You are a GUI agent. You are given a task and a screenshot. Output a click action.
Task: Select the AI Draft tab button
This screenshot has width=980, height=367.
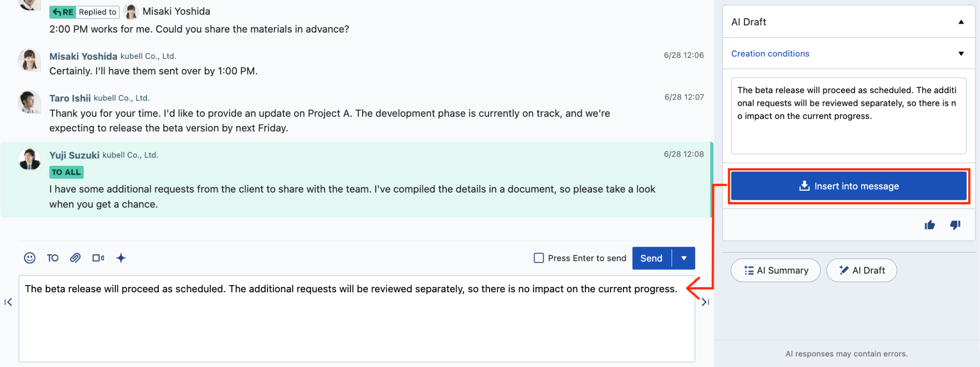(862, 270)
